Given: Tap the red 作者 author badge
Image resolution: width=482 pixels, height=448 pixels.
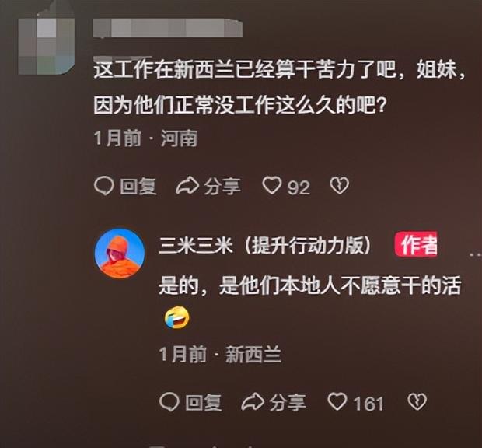Looking at the screenshot, I should [416, 244].
